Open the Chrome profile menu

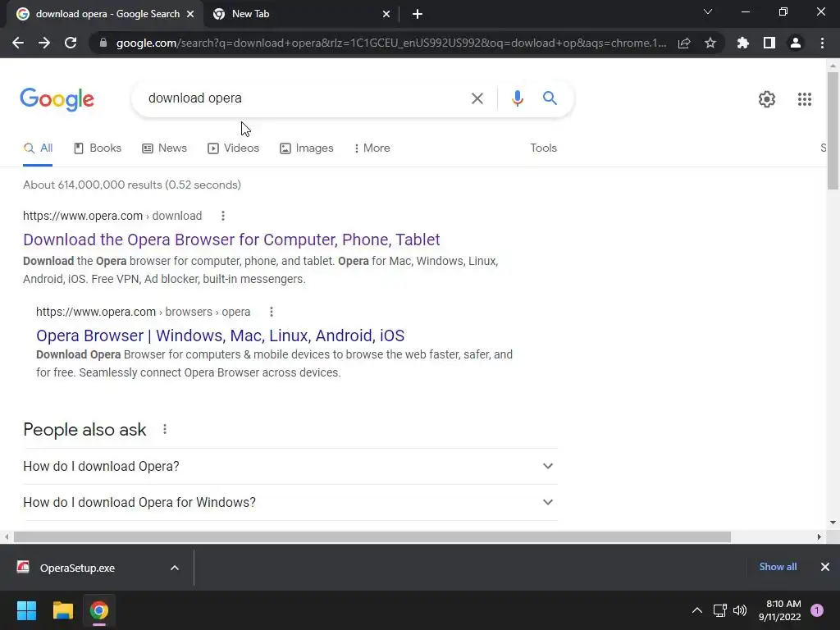click(x=796, y=43)
